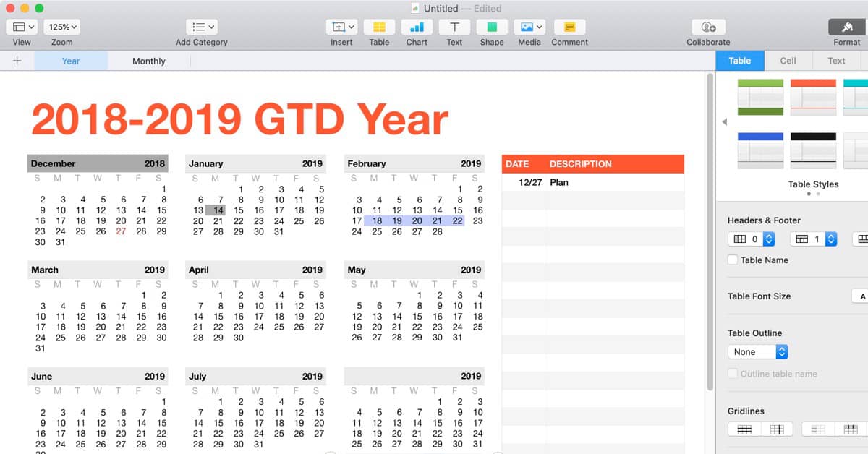Select the March calendar header

tap(98, 270)
